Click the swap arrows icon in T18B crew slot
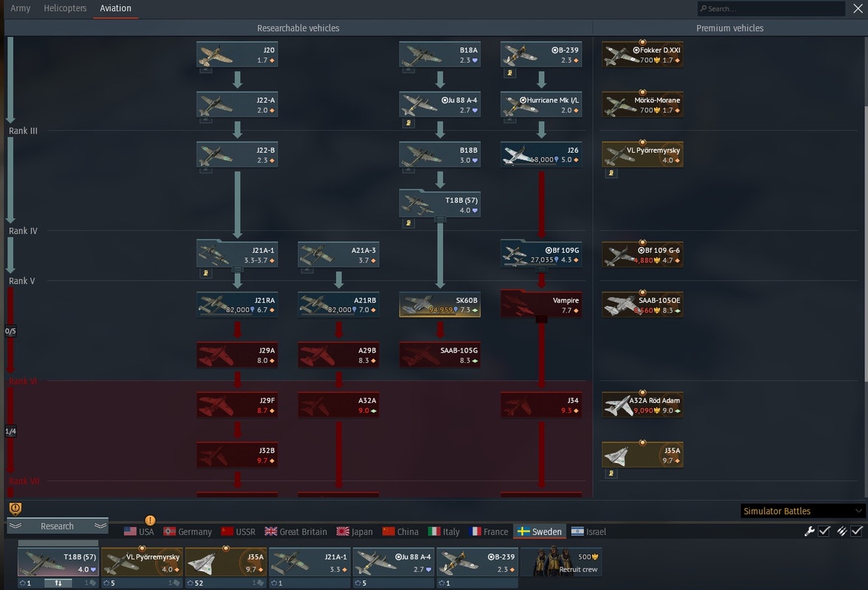This screenshot has height=590, width=868. 58,583
